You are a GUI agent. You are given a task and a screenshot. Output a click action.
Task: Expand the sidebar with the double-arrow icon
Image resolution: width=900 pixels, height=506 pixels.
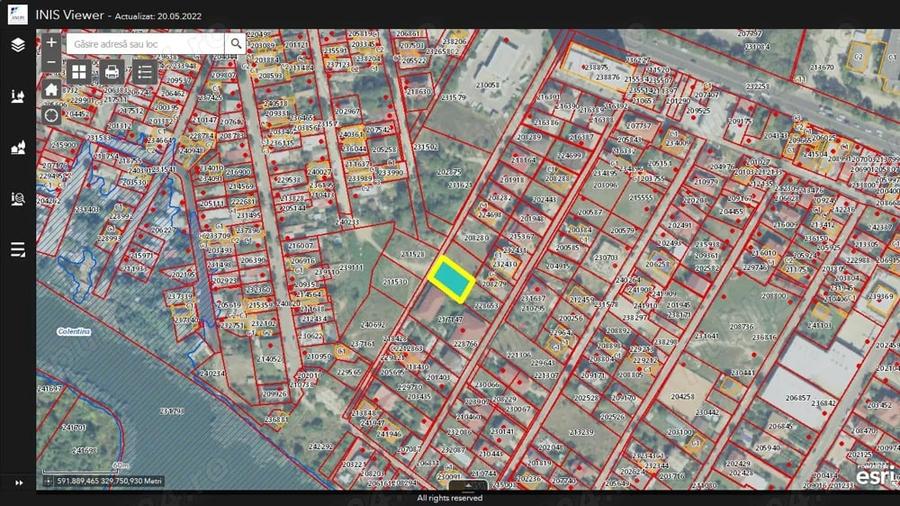point(19,482)
